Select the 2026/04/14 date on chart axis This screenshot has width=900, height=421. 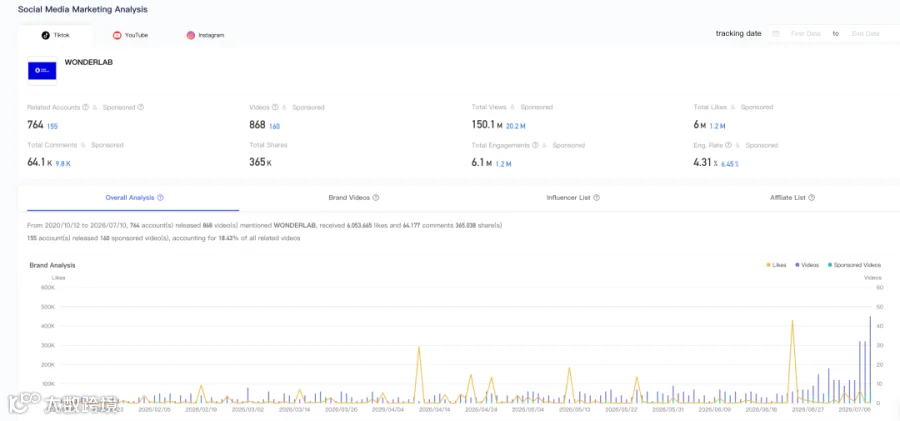433,410
